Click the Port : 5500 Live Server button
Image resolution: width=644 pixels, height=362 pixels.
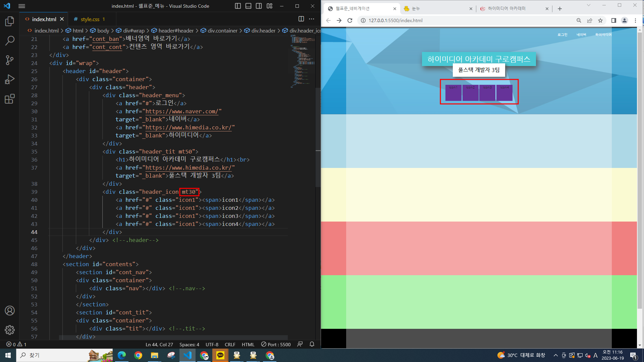pos(276,344)
